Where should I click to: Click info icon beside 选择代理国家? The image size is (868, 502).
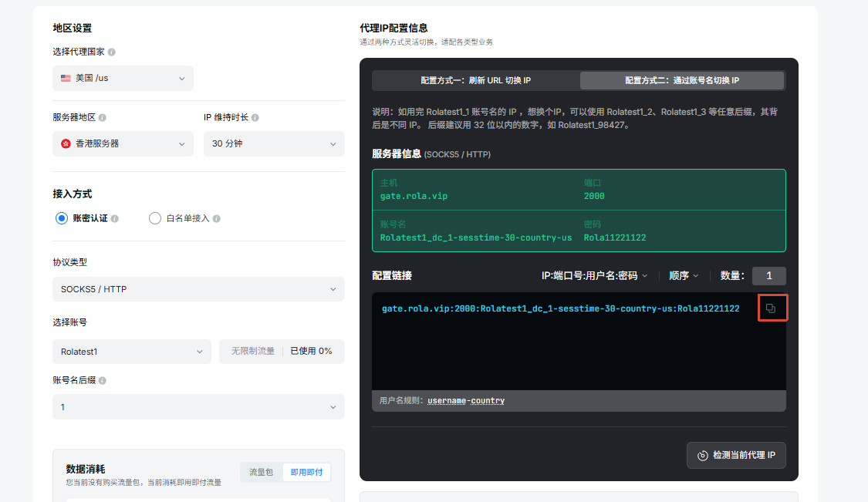coord(111,52)
